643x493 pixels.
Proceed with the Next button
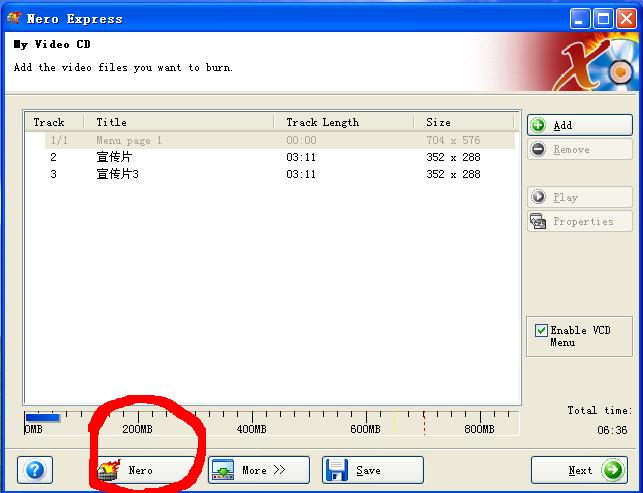[x=579, y=470]
